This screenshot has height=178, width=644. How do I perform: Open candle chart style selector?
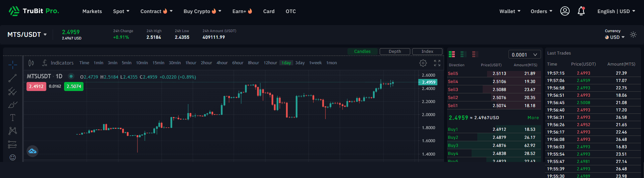pyautogui.click(x=31, y=63)
